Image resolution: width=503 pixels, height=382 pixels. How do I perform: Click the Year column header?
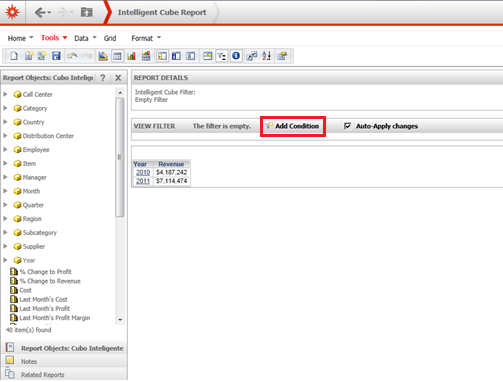(140, 164)
